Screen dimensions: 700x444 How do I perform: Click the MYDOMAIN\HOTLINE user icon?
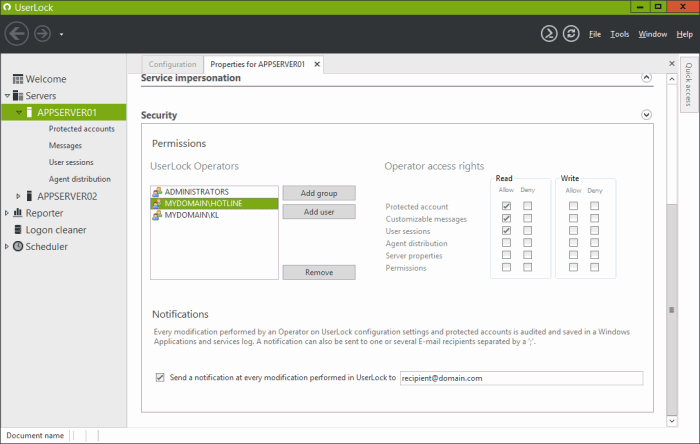tap(157, 203)
